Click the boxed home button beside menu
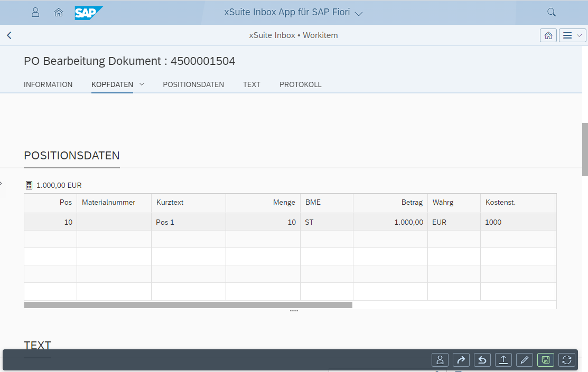Viewport: 588px width, 372px height. (x=548, y=35)
